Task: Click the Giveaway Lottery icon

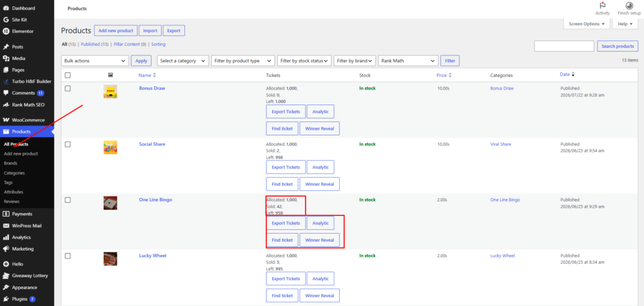Action: pos(6,276)
